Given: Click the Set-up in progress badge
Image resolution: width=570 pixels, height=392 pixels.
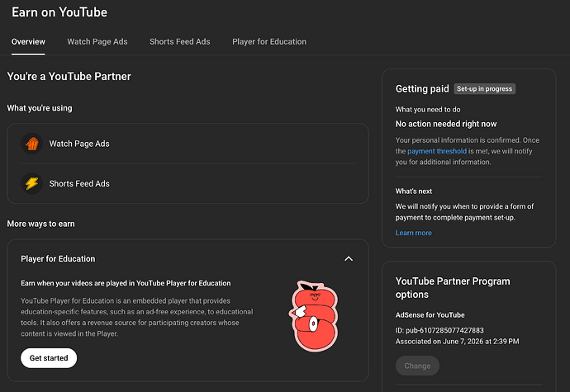Looking at the screenshot, I should point(485,89).
